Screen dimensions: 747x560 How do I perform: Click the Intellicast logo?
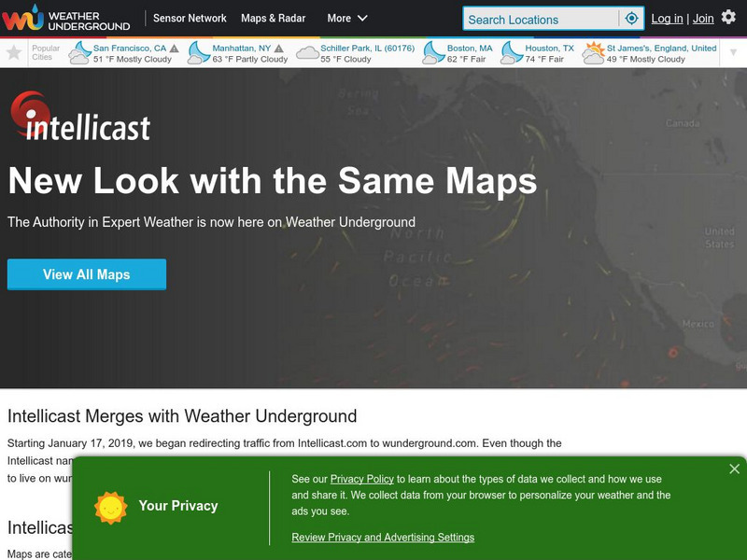click(x=80, y=116)
